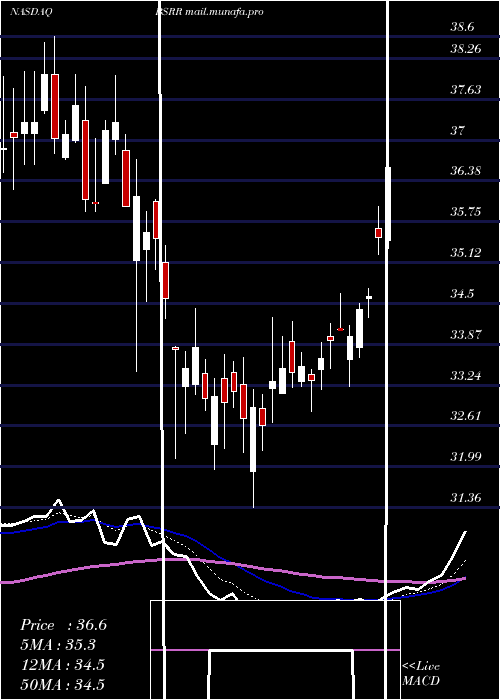Click the 36.38 price axis label
The image size is (500, 700).
[466, 171]
